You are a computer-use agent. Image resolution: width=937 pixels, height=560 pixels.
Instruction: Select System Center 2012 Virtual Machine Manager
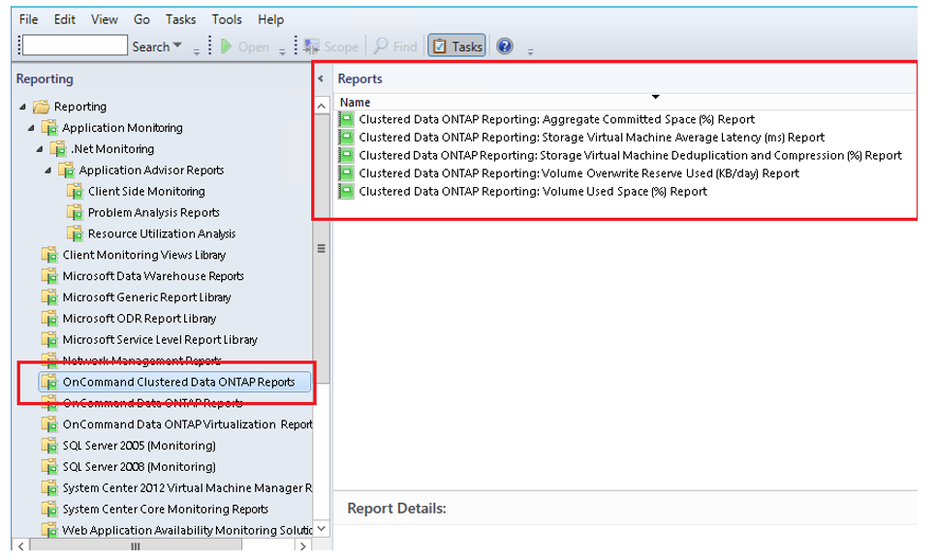click(x=188, y=488)
